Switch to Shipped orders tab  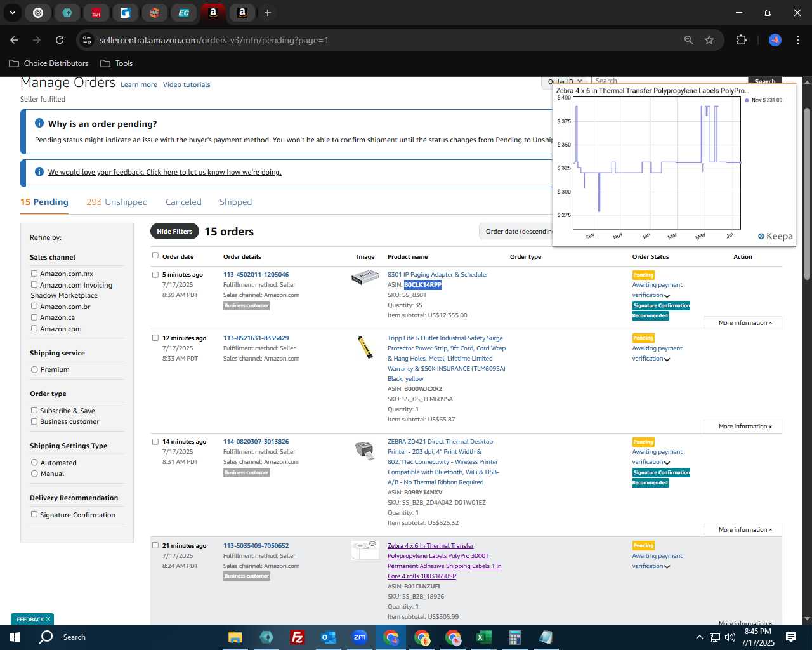pos(235,202)
